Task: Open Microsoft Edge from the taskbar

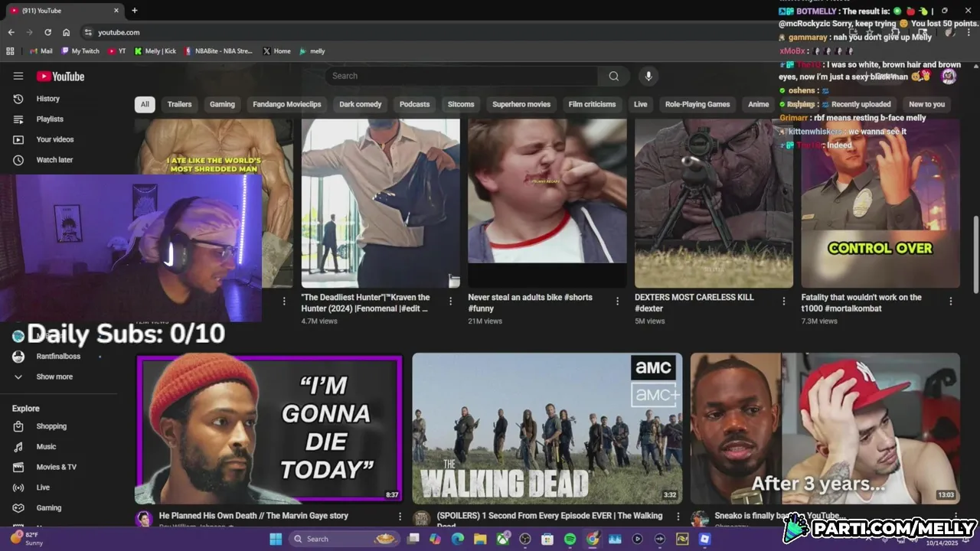Action: tap(458, 539)
